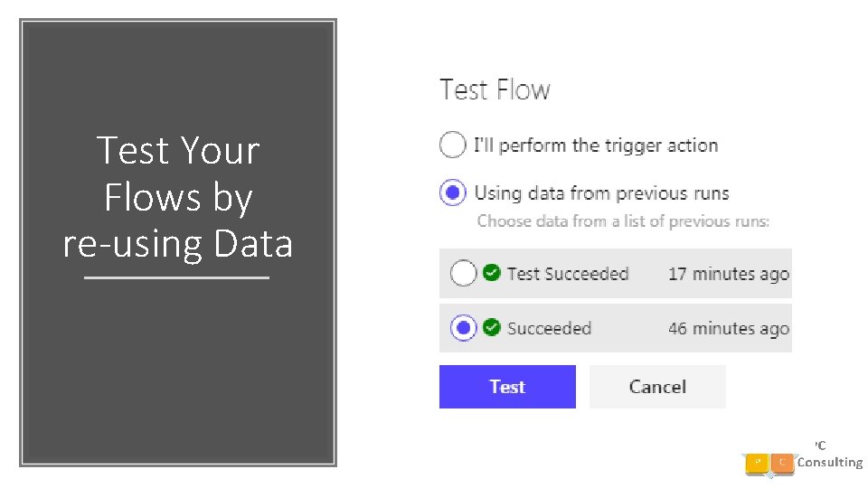
Task: Choose the Test Succeeded run radio button
Action: pos(463,273)
